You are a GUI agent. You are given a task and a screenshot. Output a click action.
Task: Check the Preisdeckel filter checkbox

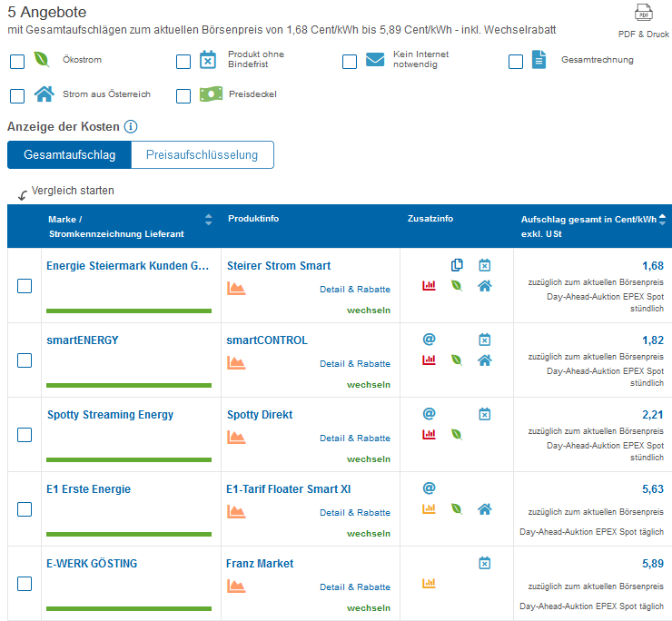click(x=183, y=96)
